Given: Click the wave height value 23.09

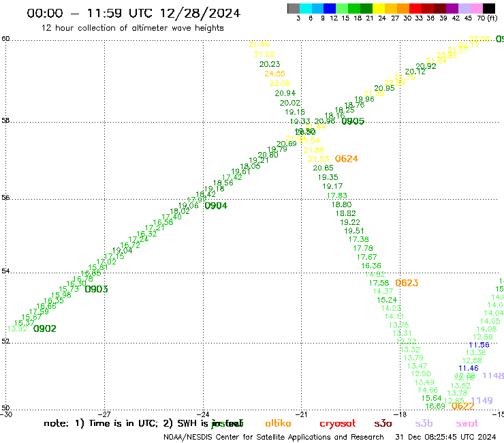Looking at the screenshot, I should pyautogui.click(x=280, y=83).
